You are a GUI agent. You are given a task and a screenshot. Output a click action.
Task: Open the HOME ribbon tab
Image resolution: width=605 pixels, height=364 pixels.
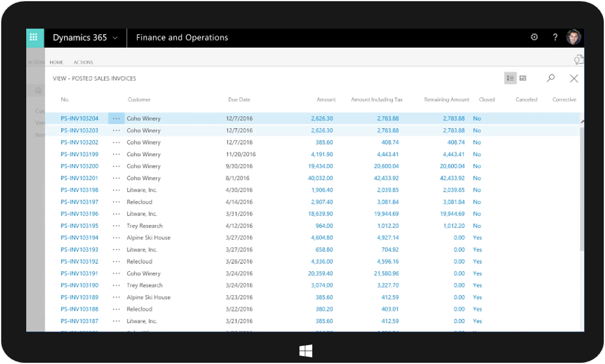[57, 62]
